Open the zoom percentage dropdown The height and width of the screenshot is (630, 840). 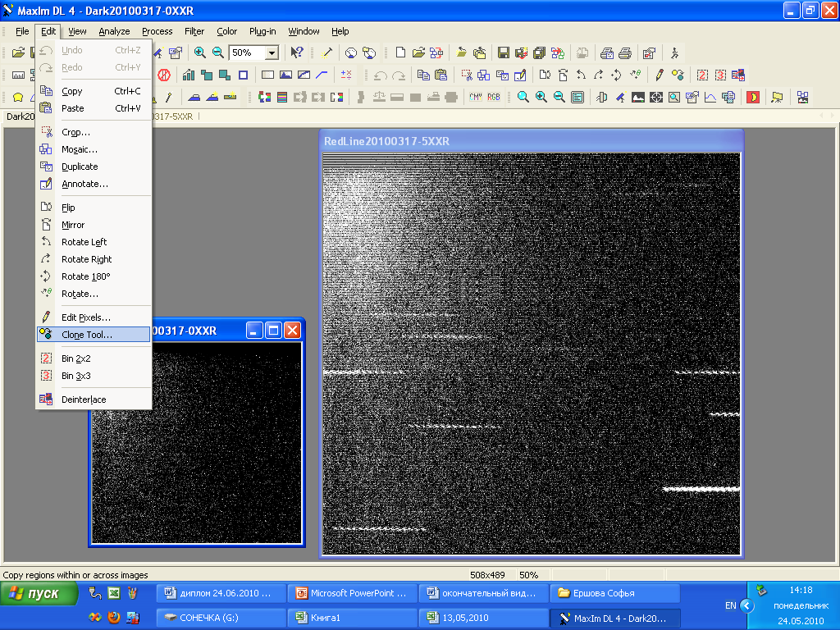tap(272, 52)
